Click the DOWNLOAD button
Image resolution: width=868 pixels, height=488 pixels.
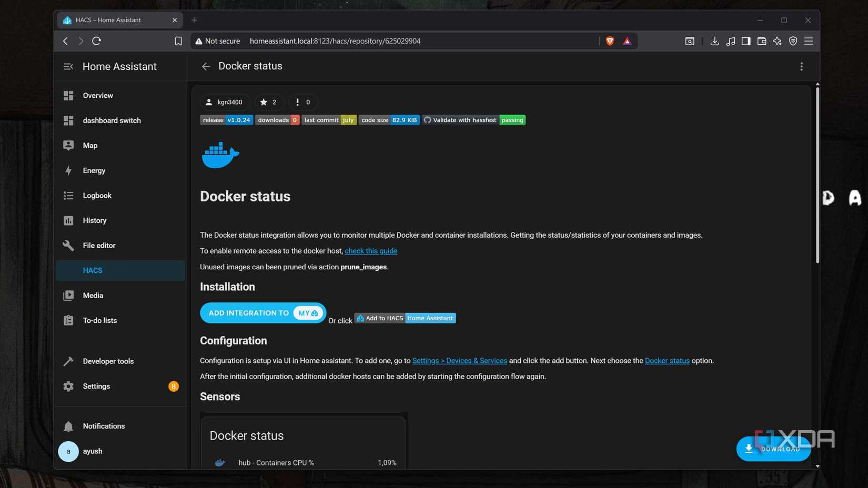(773, 449)
